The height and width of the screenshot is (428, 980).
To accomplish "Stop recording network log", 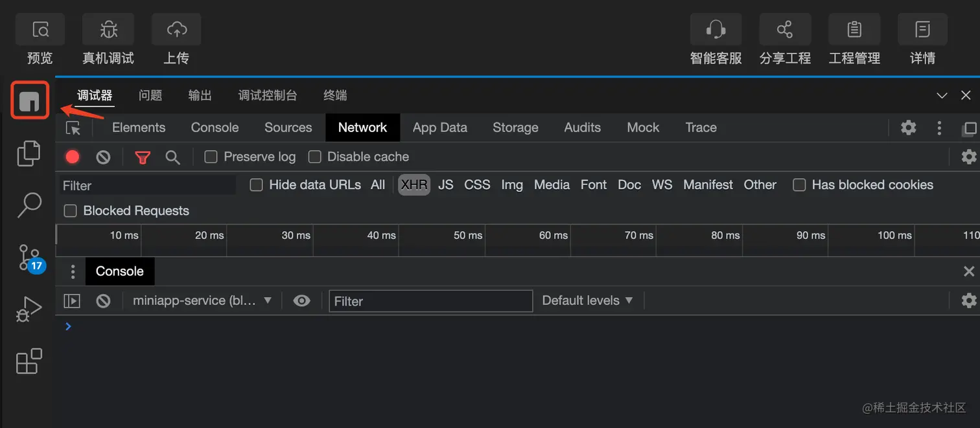I will pyautogui.click(x=73, y=157).
